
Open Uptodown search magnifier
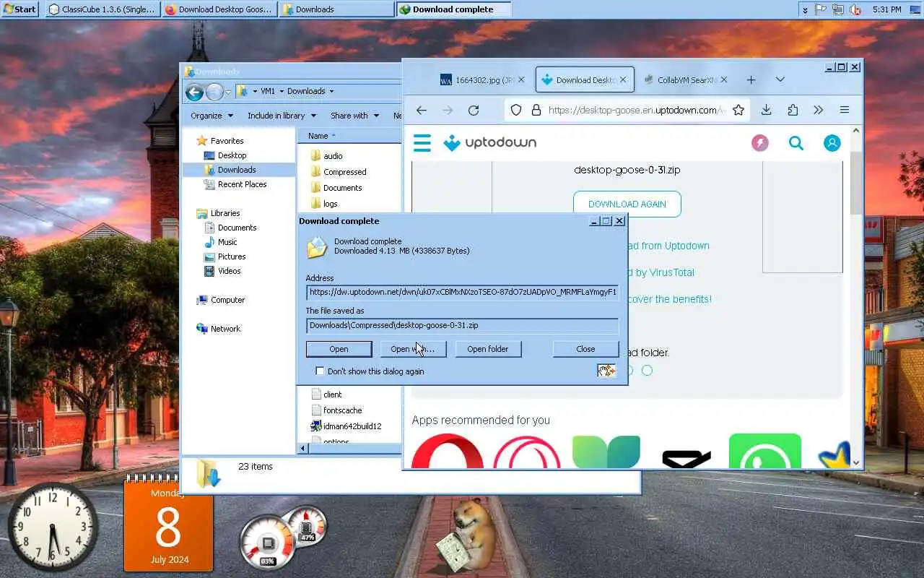(796, 143)
